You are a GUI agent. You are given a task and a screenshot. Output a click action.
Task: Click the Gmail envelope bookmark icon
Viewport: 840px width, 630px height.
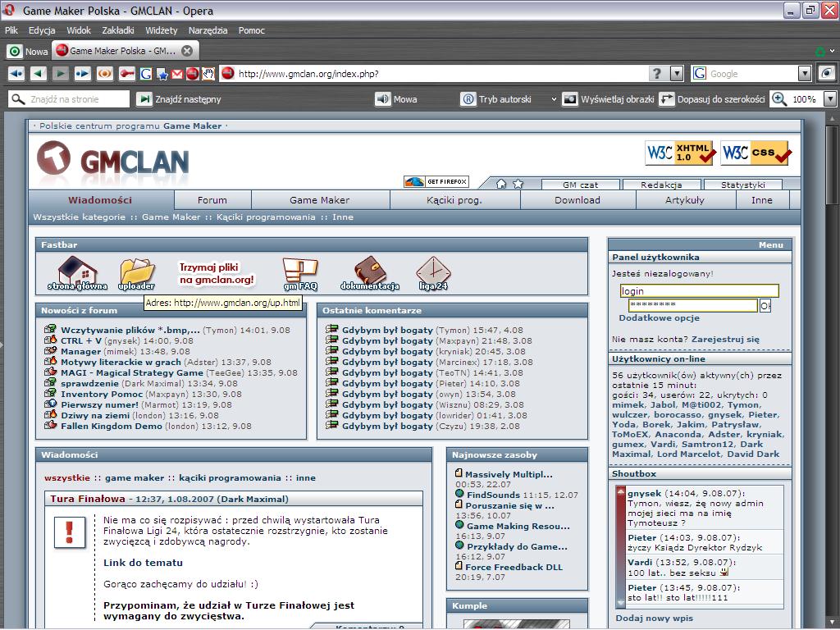click(177, 74)
